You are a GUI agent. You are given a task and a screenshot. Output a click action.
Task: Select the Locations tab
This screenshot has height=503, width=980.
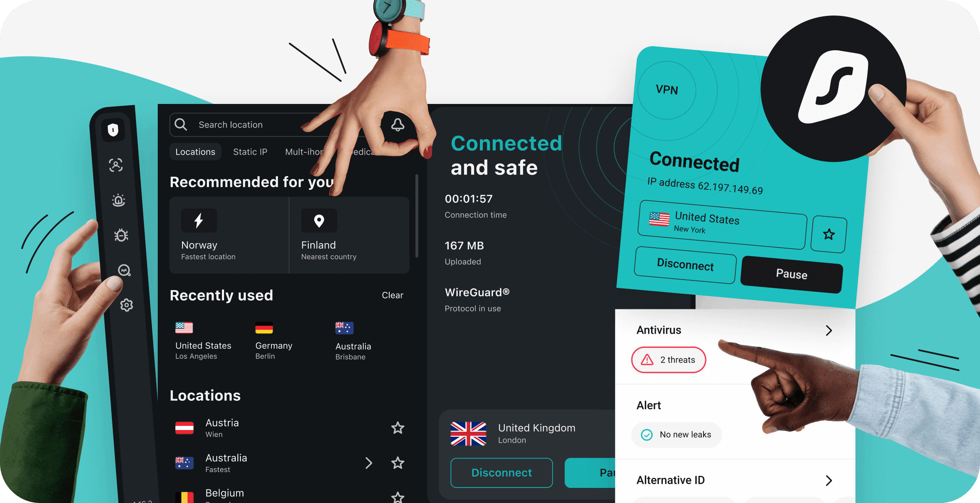pyautogui.click(x=195, y=151)
